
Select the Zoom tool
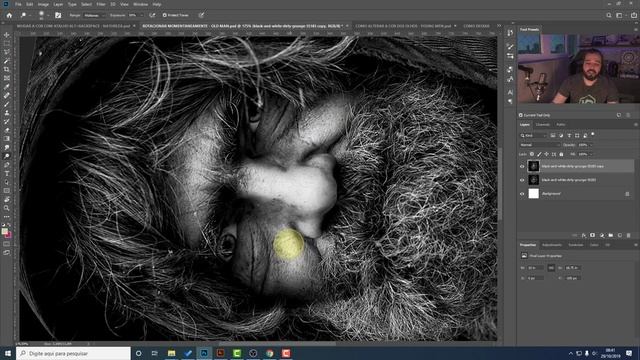[x=7, y=208]
